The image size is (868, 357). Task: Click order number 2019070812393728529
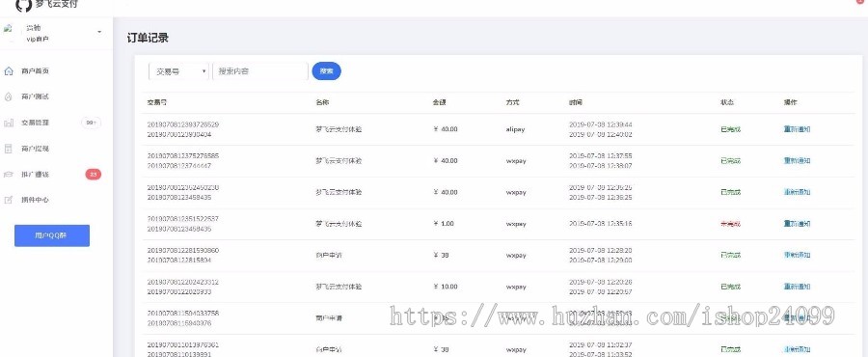pos(183,124)
